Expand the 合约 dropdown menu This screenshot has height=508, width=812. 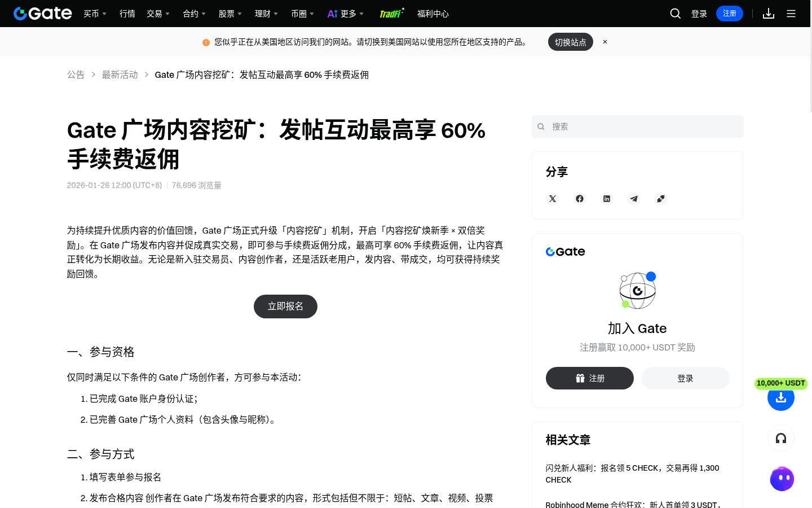click(195, 14)
